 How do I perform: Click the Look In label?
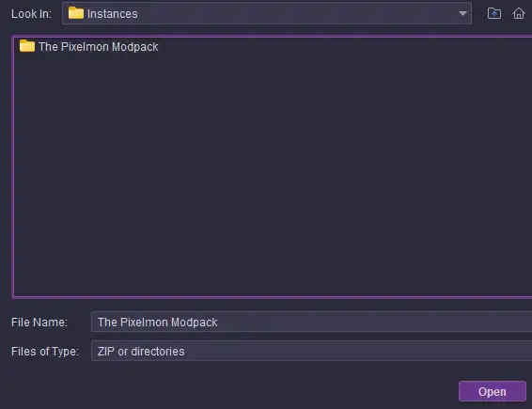(31, 14)
